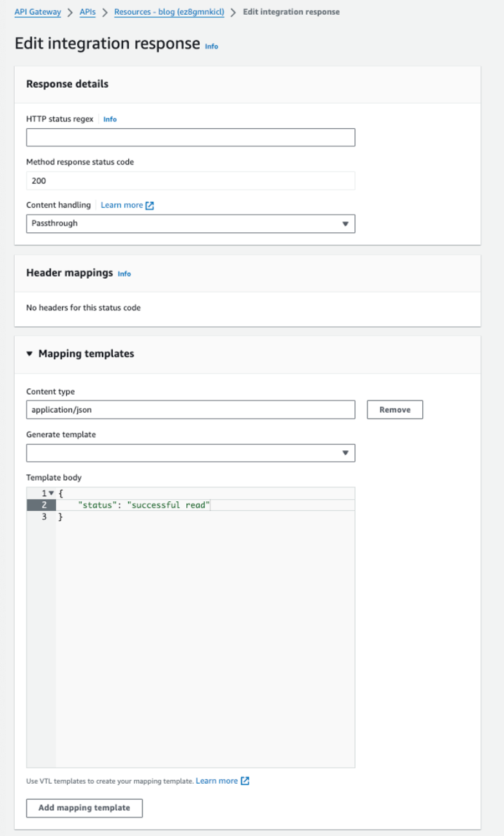Navigate to API Gateway via breadcrumb
Viewport: 504px width, 836px height.
[37, 11]
